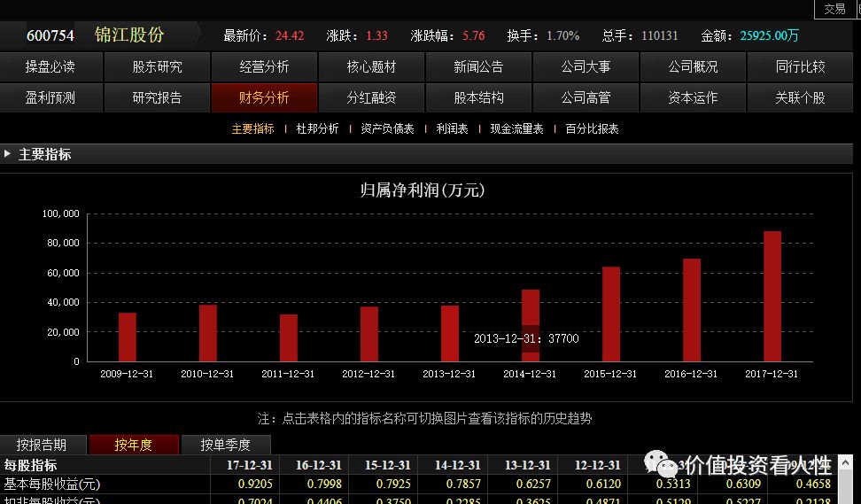861x504 pixels.
Task: Click the 杜邦分析 link
Action: point(317,129)
